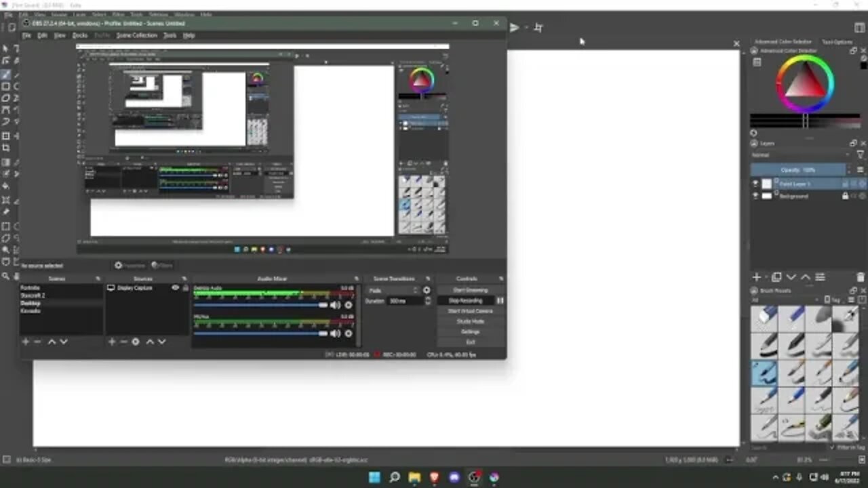868x488 pixels.
Task: Click the Desktop Audio volume slider
Action: 261,305
